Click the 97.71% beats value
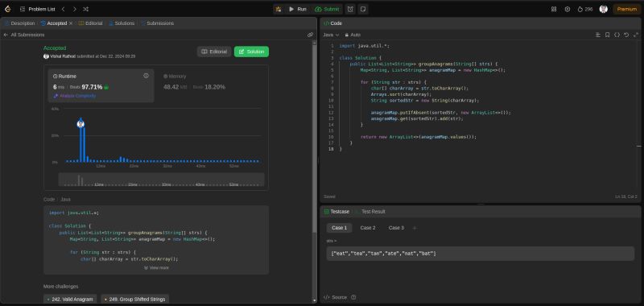 pos(92,87)
